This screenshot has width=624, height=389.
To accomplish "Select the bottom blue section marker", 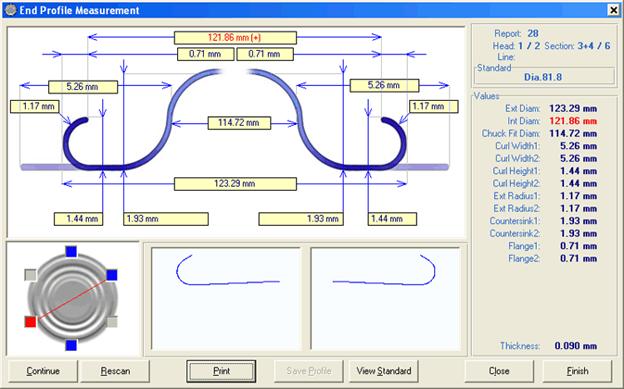I will coord(71,345).
